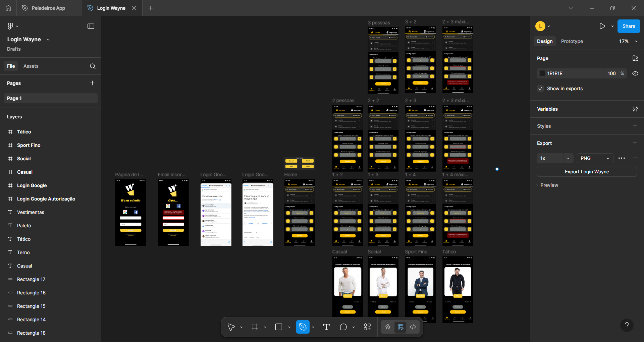Viewport: 644px width, 342px height.
Task: Click the Share button
Action: pos(629,26)
